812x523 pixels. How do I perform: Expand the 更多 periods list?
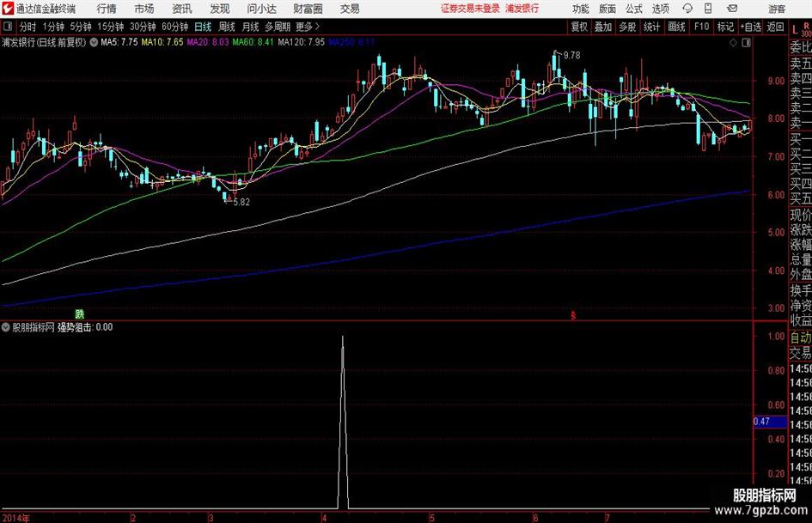tap(308, 27)
